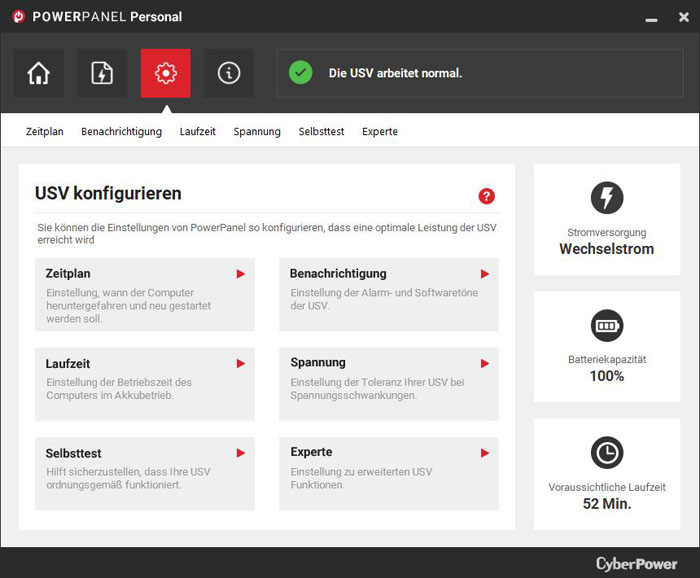Switch to the Experte tab
Image resolution: width=700 pixels, height=578 pixels.
(x=380, y=132)
